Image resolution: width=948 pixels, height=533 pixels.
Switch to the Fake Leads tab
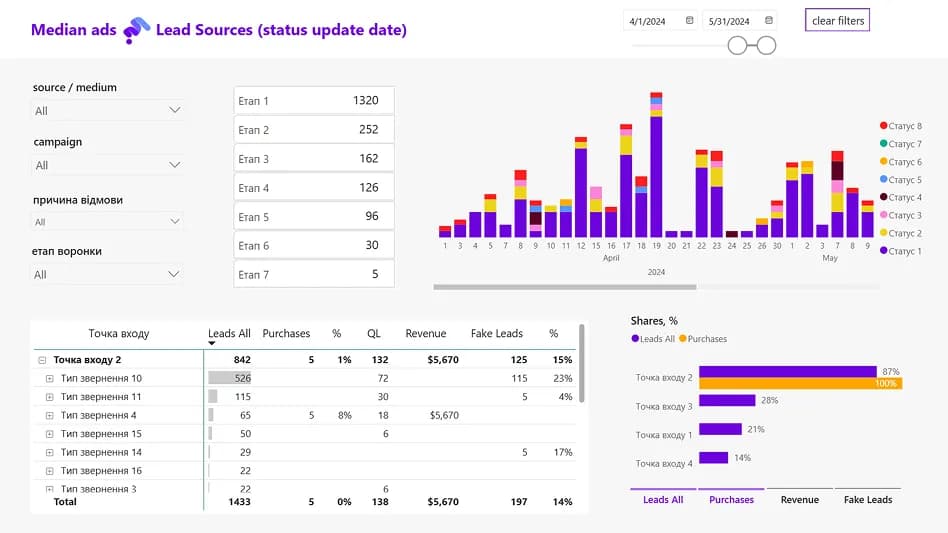(x=867, y=499)
